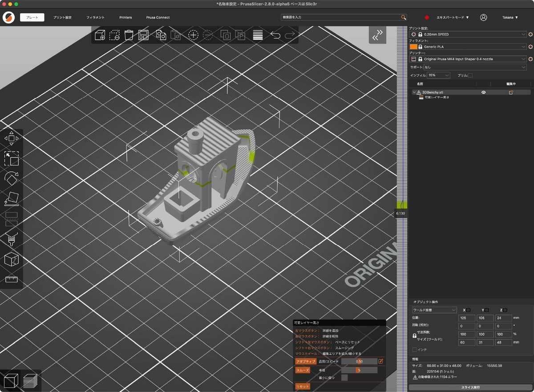Click the Add object toolbar icon

[x=100, y=35]
